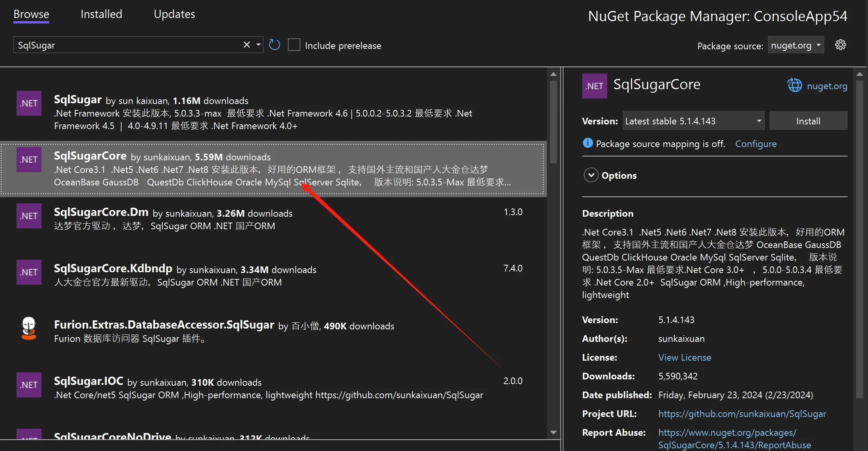
Task: Click the details pane scroll up arrow
Action: [859, 74]
